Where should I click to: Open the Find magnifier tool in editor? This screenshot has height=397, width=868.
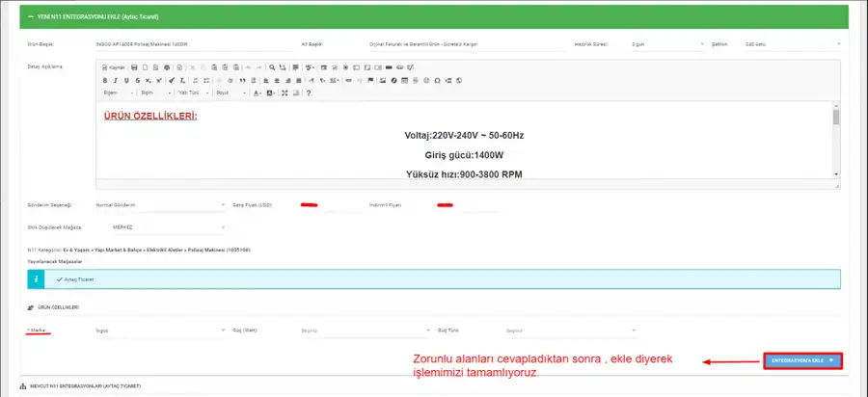(272, 67)
